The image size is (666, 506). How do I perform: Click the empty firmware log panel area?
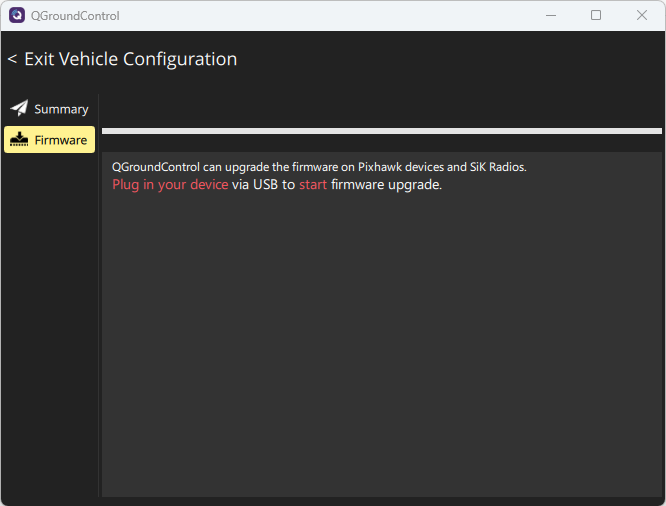tap(381, 340)
